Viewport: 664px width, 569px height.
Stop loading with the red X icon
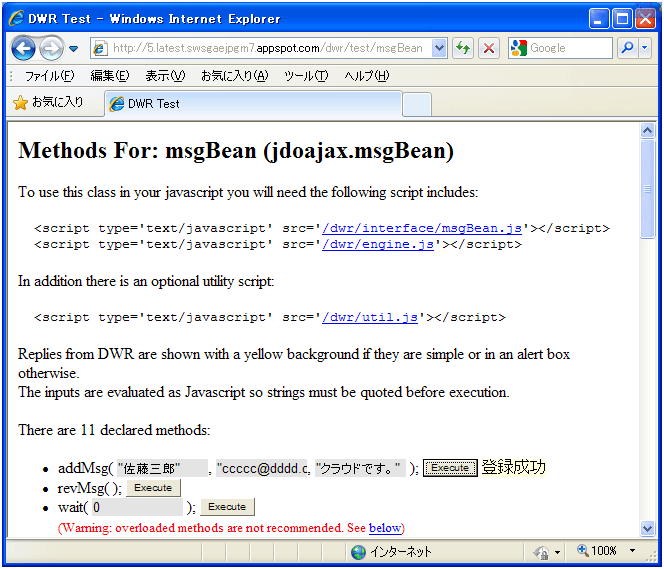[x=489, y=48]
